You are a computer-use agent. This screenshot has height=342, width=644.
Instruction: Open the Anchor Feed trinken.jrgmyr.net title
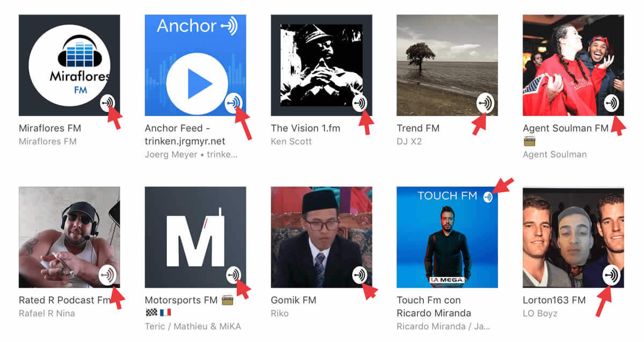click(185, 135)
